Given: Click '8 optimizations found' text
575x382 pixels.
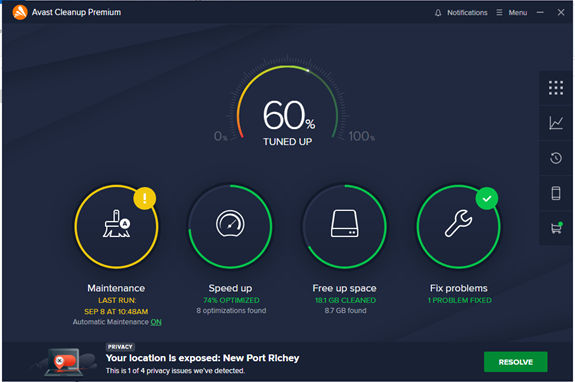Looking at the screenshot, I should click(231, 311).
